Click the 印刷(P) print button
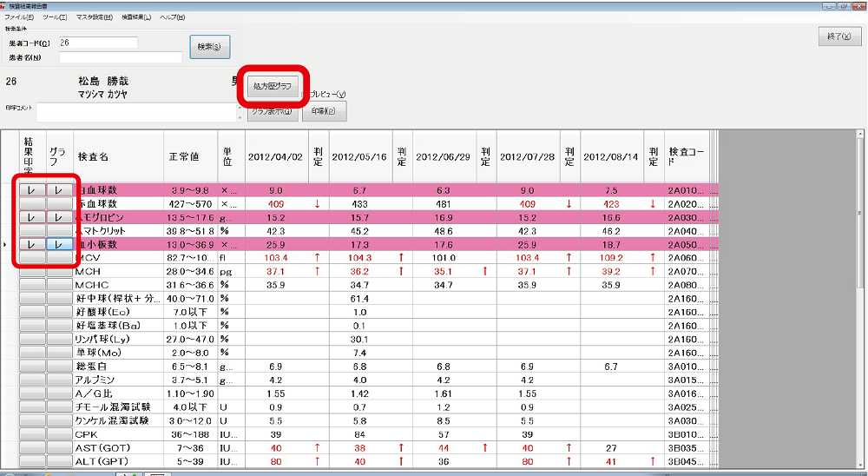This screenshot has height=476, width=868. click(x=325, y=111)
